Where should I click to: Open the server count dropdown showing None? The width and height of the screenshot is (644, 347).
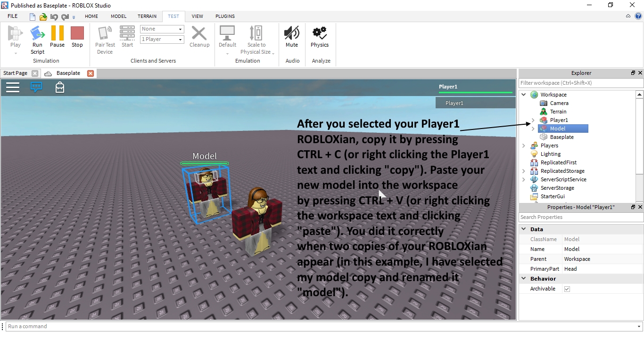162,29
